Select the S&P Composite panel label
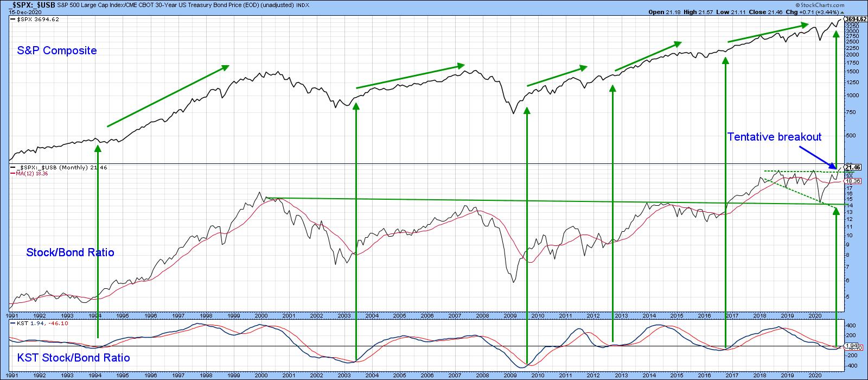The image size is (868, 380). click(58, 50)
